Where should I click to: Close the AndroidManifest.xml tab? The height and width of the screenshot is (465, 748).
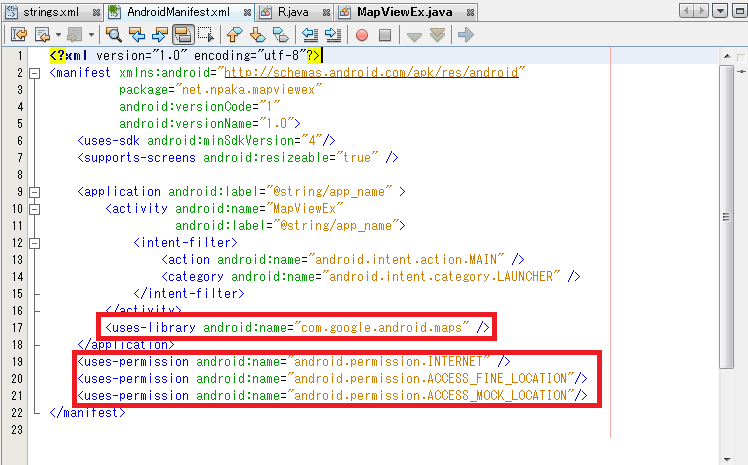pos(247,12)
